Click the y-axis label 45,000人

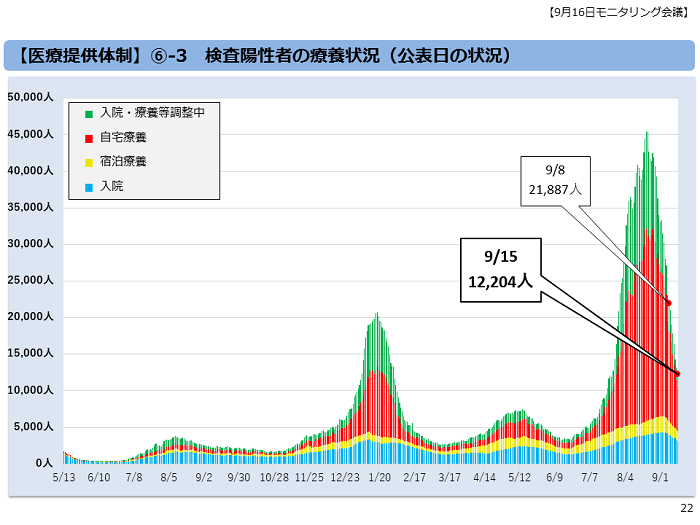click(x=30, y=134)
